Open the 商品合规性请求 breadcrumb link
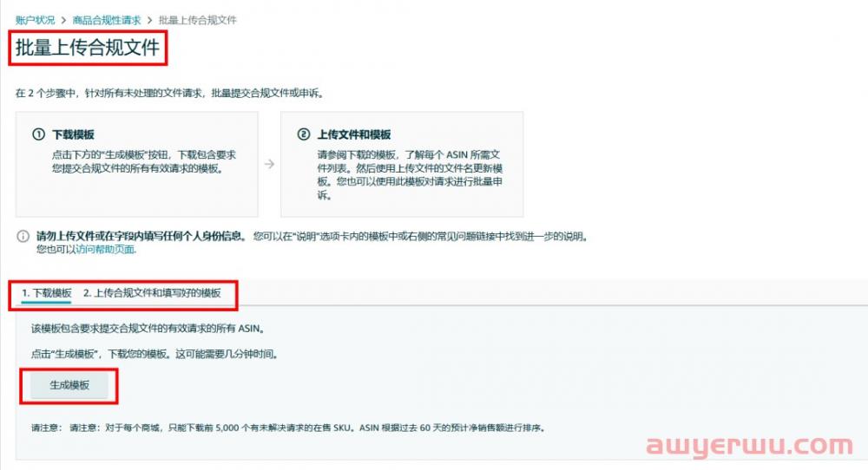Screen dimensions: 868x470 tap(107, 21)
